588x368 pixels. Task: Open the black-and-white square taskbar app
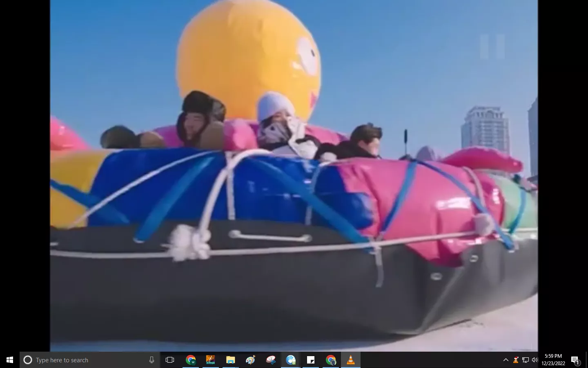point(311,360)
